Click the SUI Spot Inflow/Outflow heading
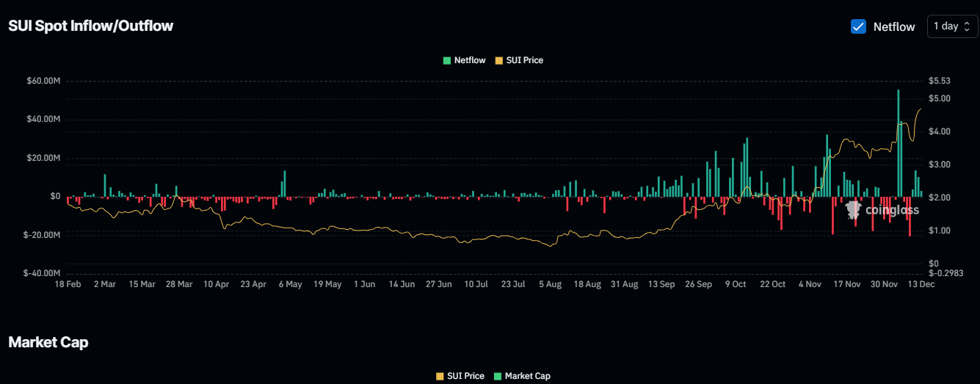Viewport: 980px width, 384px height. point(90,26)
